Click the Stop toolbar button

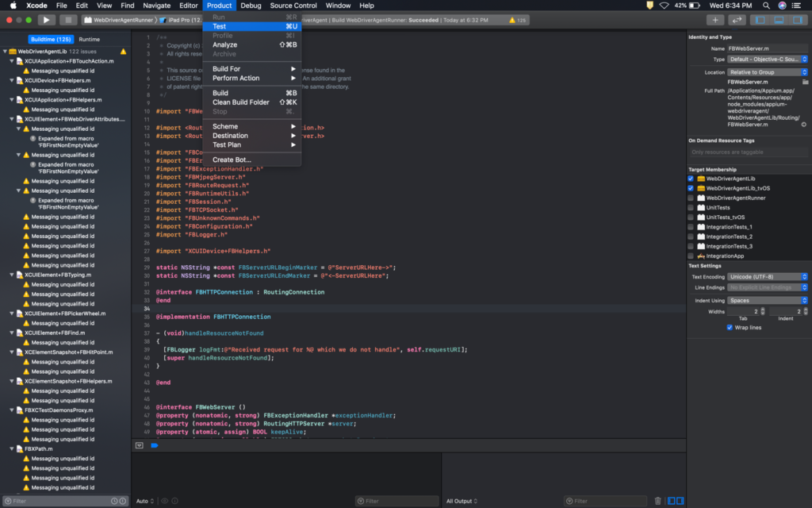(68, 20)
